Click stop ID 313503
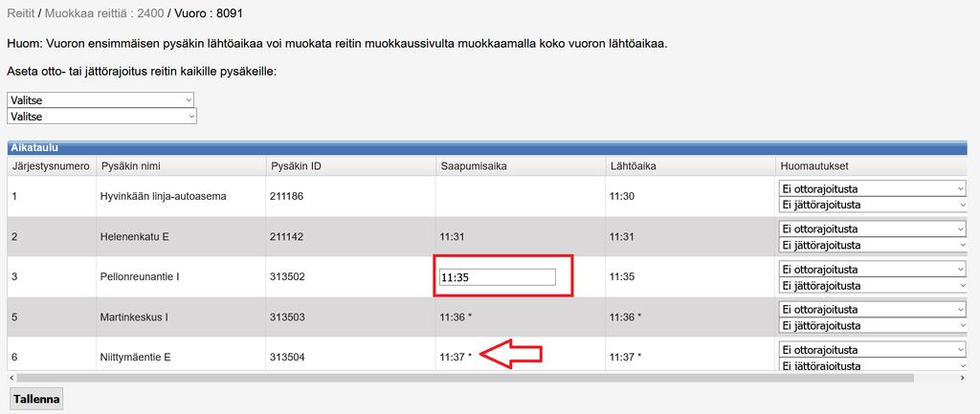980x414 pixels. [287, 317]
